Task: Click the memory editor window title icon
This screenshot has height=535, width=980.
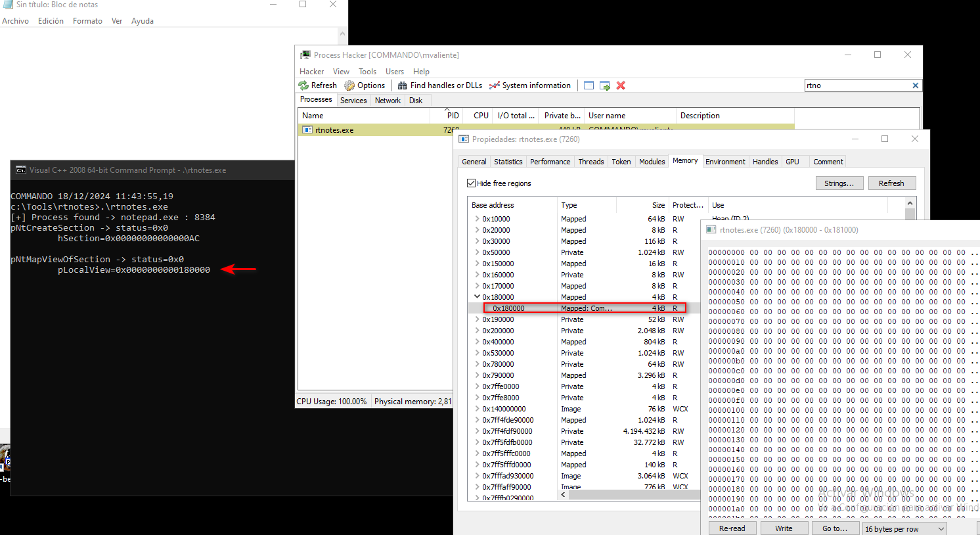Action: (711, 230)
